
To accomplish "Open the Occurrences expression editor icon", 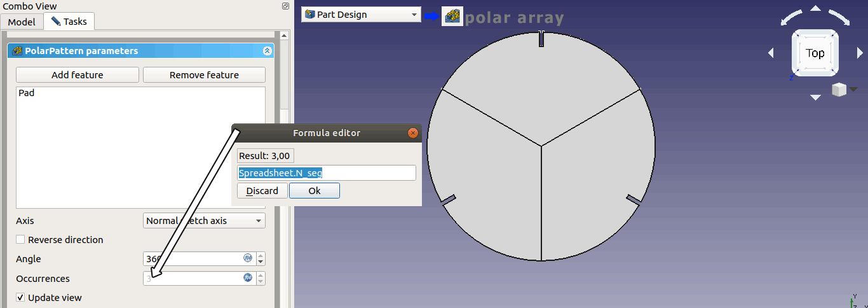I will point(248,278).
